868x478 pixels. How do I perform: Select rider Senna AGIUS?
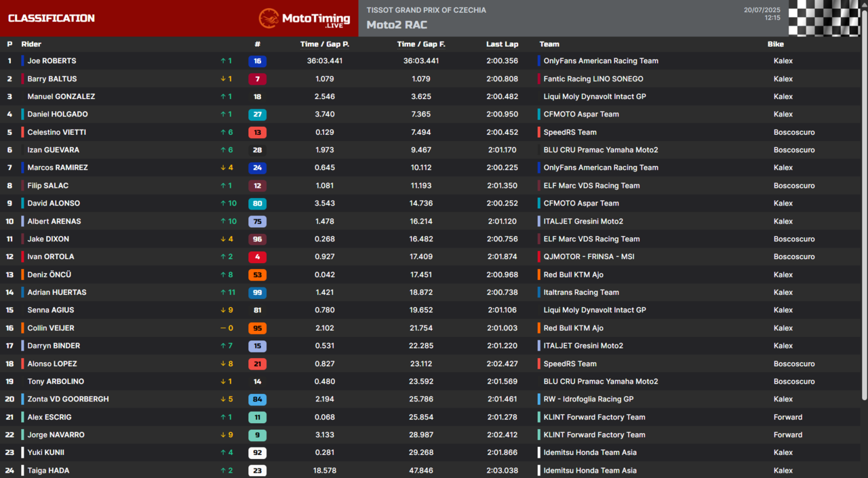(51, 310)
